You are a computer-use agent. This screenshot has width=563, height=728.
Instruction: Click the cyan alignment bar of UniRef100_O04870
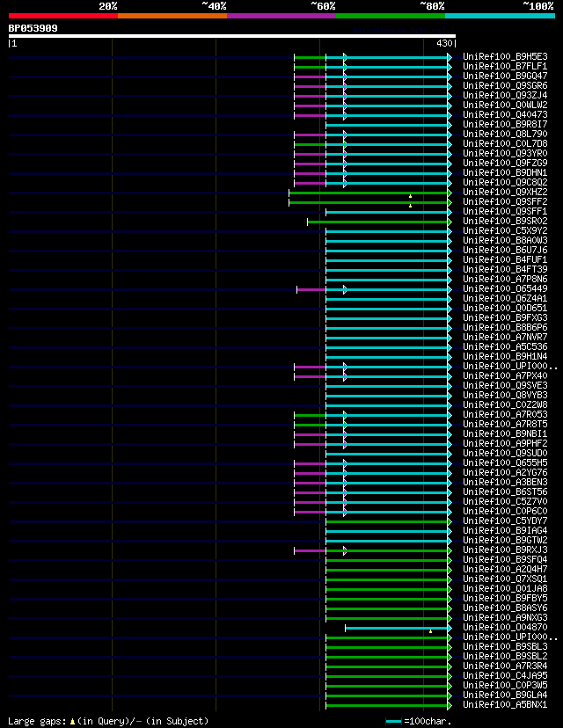click(x=397, y=628)
